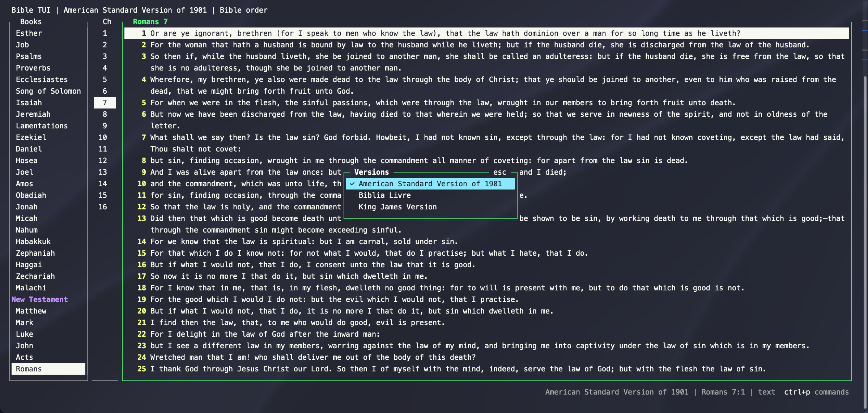Open the book of Luke
Viewport: 868px width, 413px height.
point(48,334)
